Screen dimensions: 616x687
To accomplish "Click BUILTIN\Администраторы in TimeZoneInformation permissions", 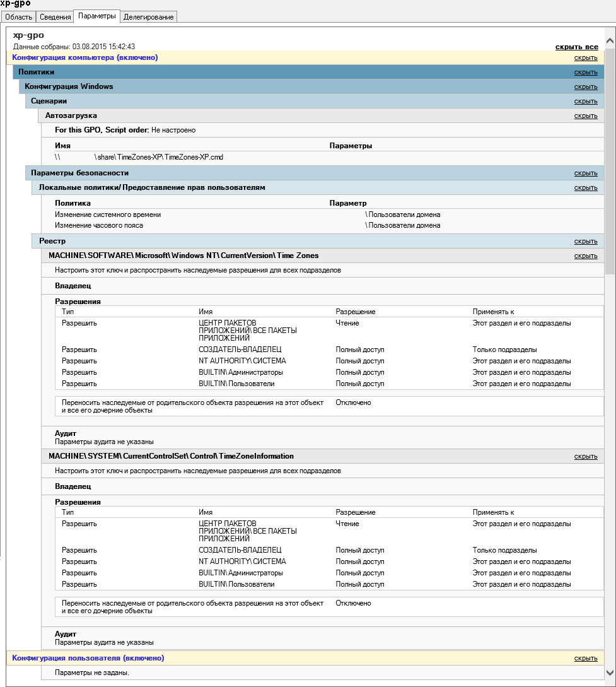I will [x=241, y=573].
